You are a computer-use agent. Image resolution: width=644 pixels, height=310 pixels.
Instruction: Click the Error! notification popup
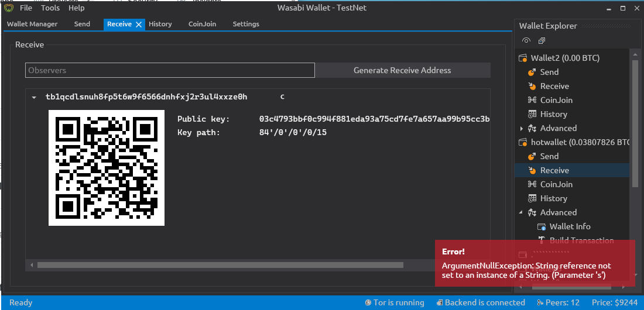click(535, 263)
